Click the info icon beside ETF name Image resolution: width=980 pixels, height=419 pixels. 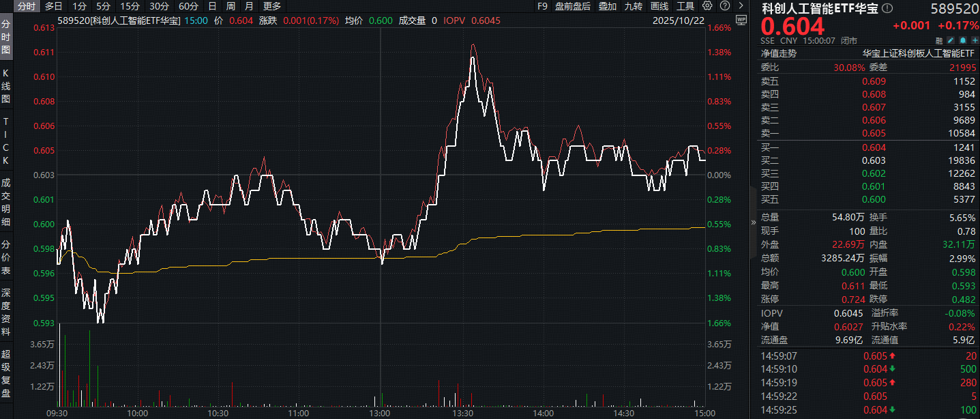coord(887,8)
